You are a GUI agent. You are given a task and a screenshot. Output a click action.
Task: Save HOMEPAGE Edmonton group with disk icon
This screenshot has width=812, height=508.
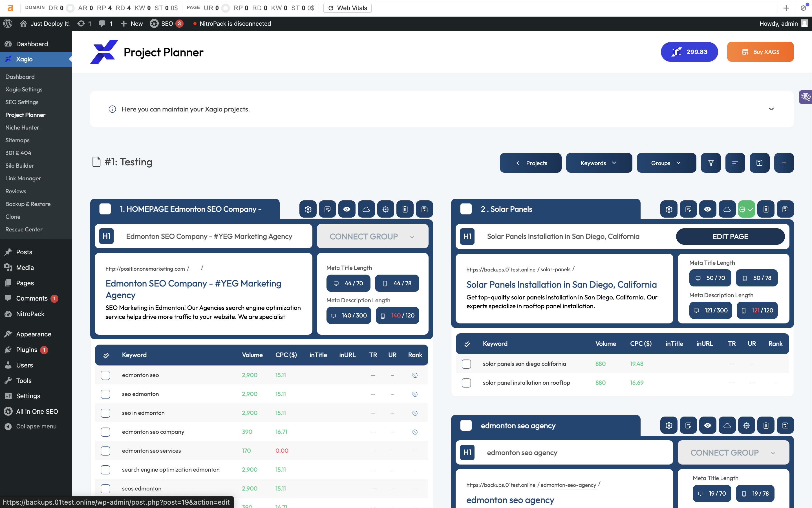tap(424, 209)
